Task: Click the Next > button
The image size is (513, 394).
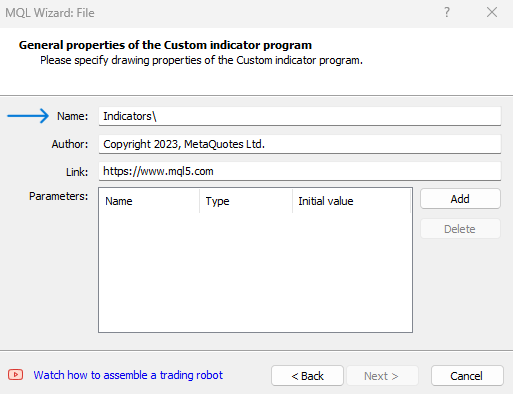Action: (x=382, y=376)
